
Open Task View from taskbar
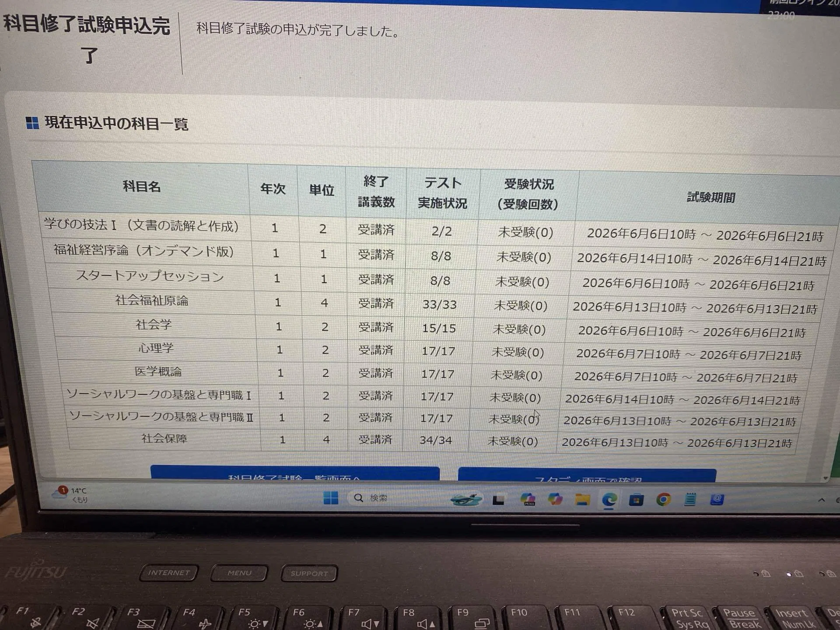pyautogui.click(x=498, y=499)
